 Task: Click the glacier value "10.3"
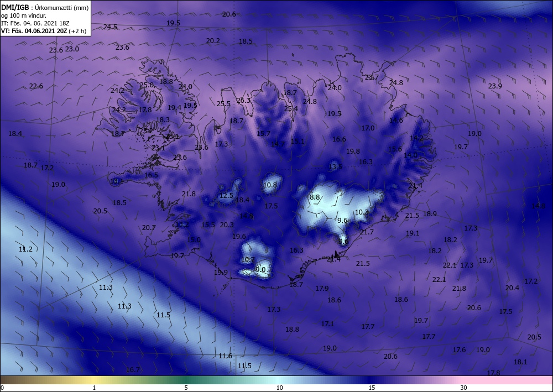pyautogui.click(x=362, y=212)
